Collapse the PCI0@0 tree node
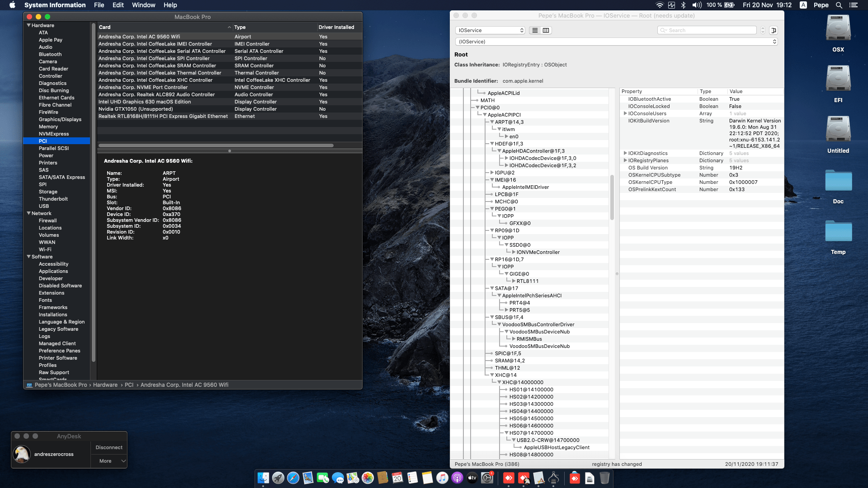The image size is (868, 488). pos(477,108)
